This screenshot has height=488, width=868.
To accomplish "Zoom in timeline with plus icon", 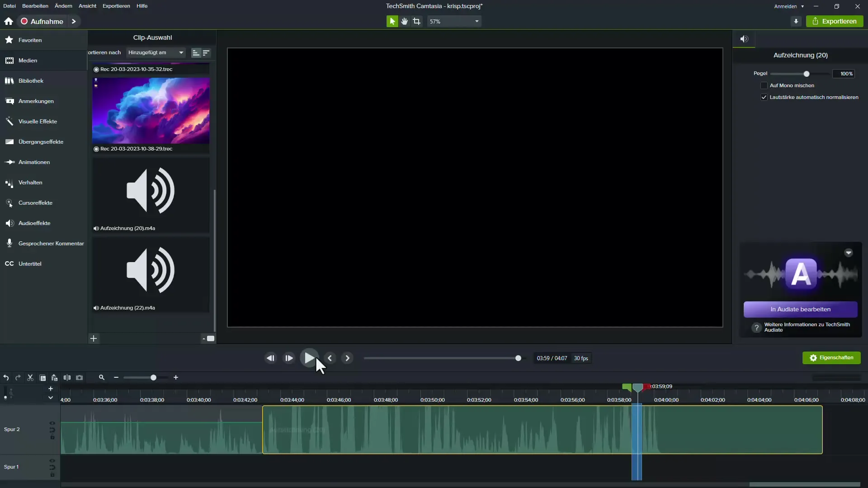I will pyautogui.click(x=176, y=377).
